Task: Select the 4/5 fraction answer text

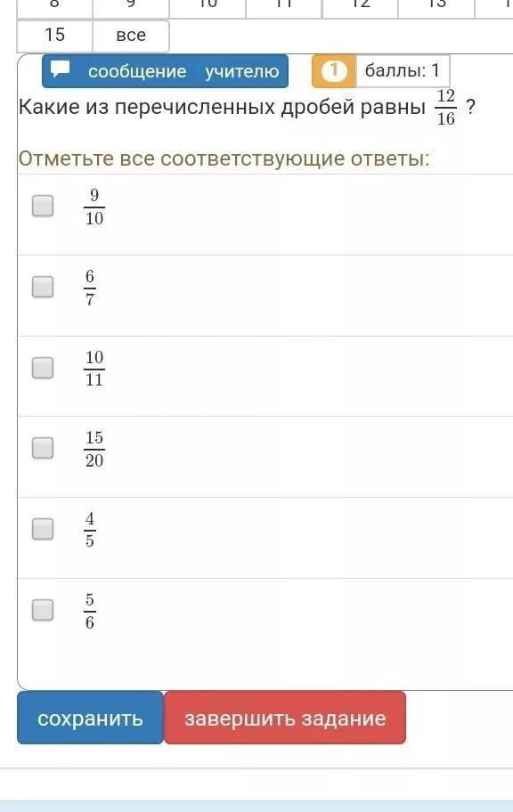Action: coord(90,530)
